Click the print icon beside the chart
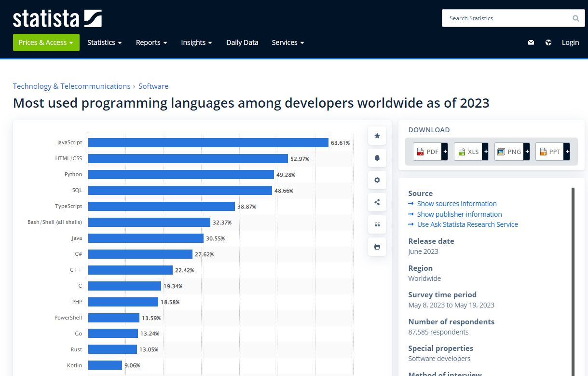 377,247
